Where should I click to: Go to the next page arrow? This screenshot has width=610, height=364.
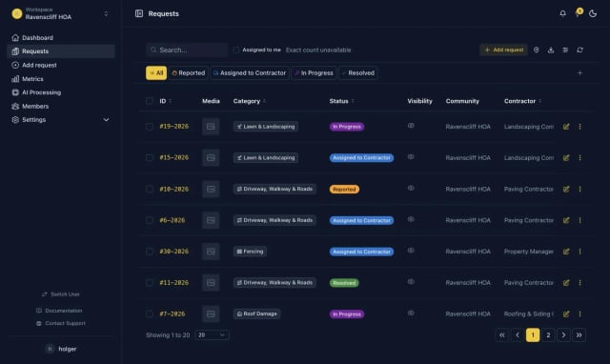563,334
